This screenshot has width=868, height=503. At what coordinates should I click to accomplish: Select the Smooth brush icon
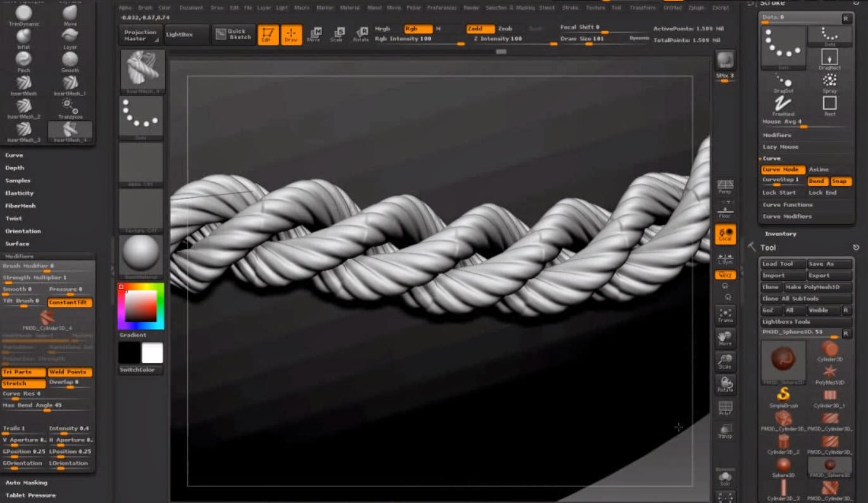click(70, 60)
